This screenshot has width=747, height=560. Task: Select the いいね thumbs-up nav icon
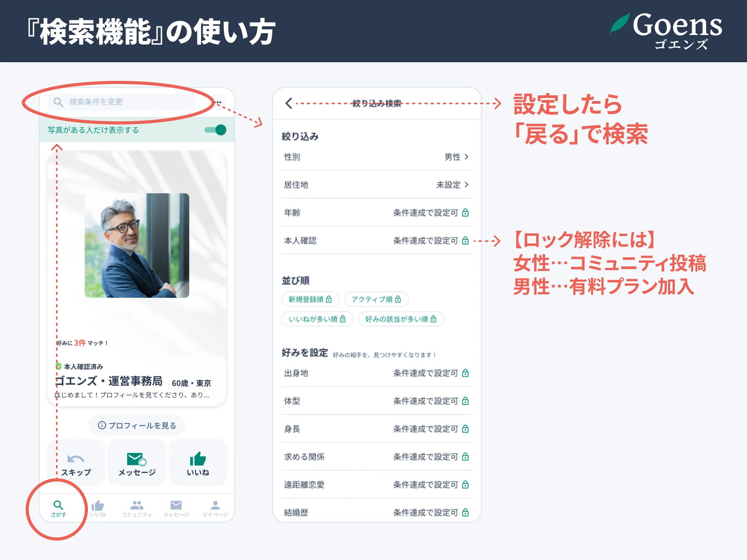(x=97, y=505)
